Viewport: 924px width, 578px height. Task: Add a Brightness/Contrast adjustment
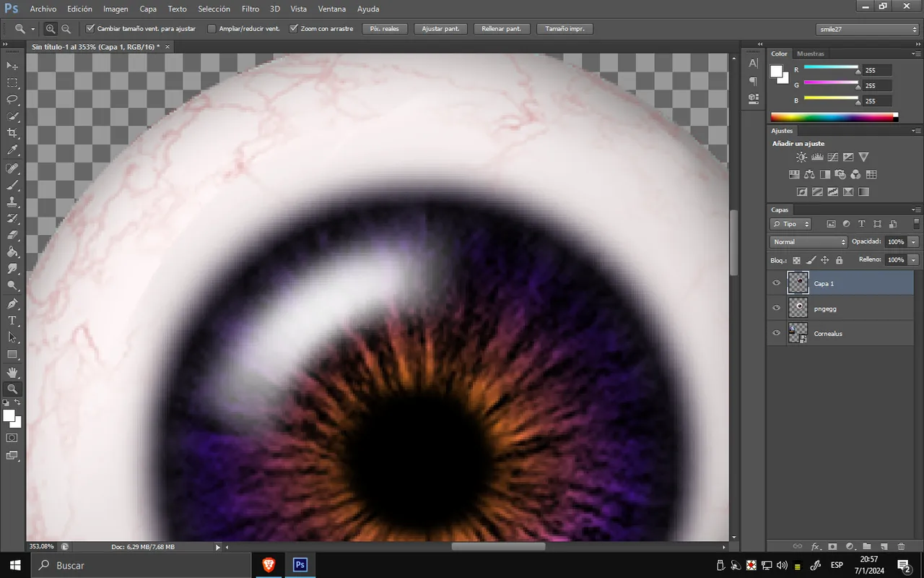[801, 157]
